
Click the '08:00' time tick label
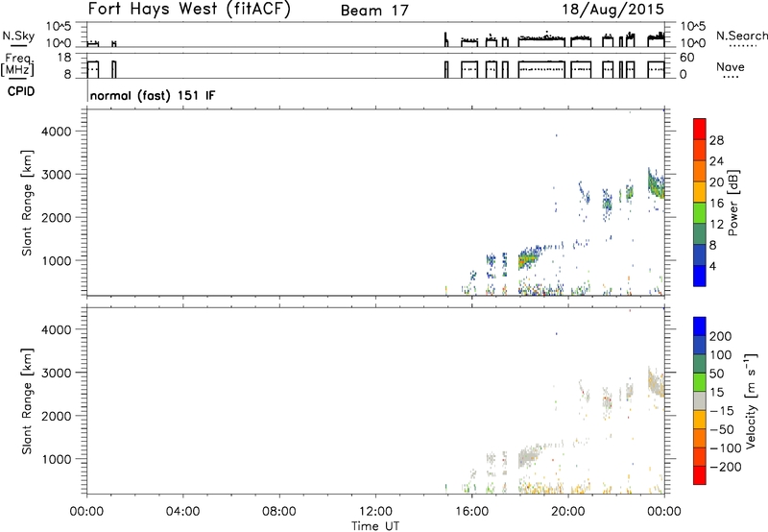(x=279, y=512)
